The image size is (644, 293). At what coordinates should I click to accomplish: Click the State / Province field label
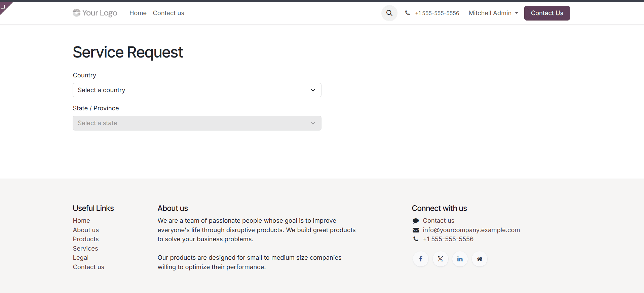(x=96, y=108)
